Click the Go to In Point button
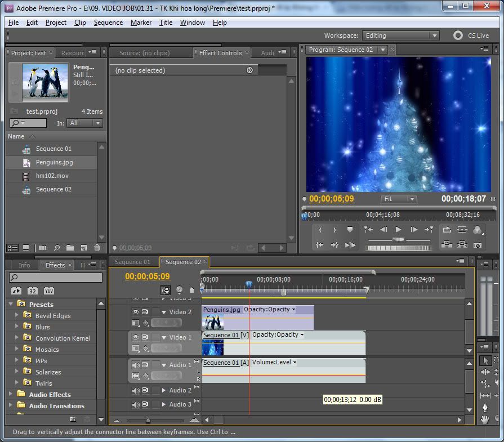504x442 pixels. click(320, 244)
